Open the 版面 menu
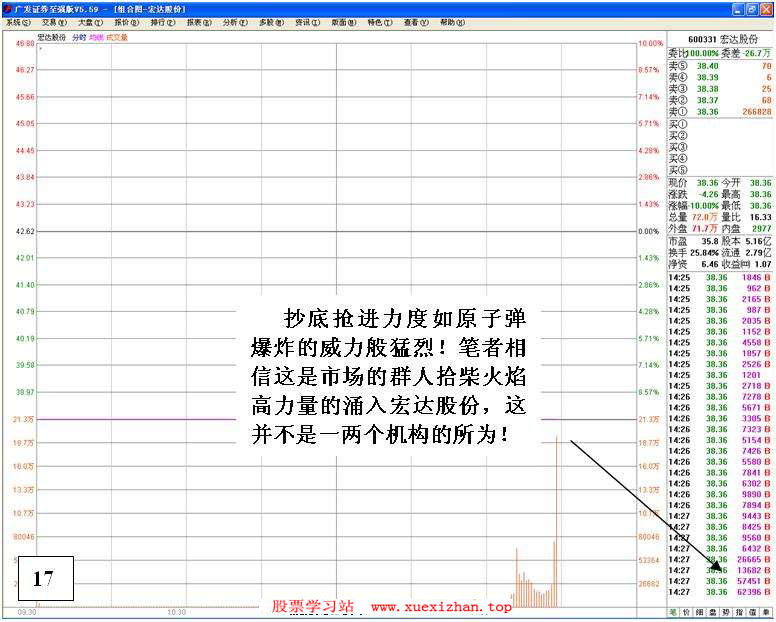This screenshot has height=622, width=776. point(343,22)
